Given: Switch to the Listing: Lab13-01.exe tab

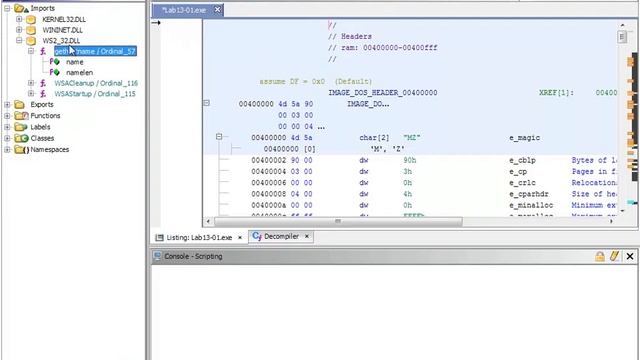Looking at the screenshot, I should tap(199, 238).
